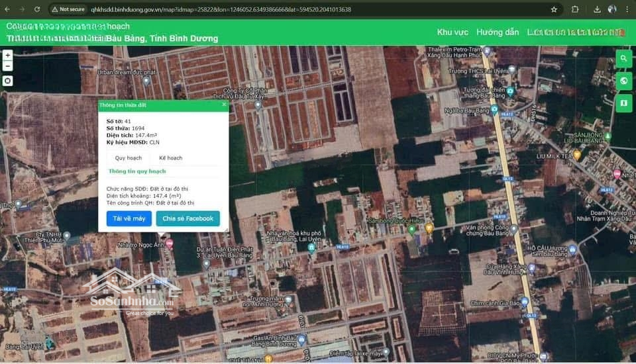Image resolution: width=636 pixels, height=364 pixels.
Task: Open the green map search tool
Action: point(623,59)
